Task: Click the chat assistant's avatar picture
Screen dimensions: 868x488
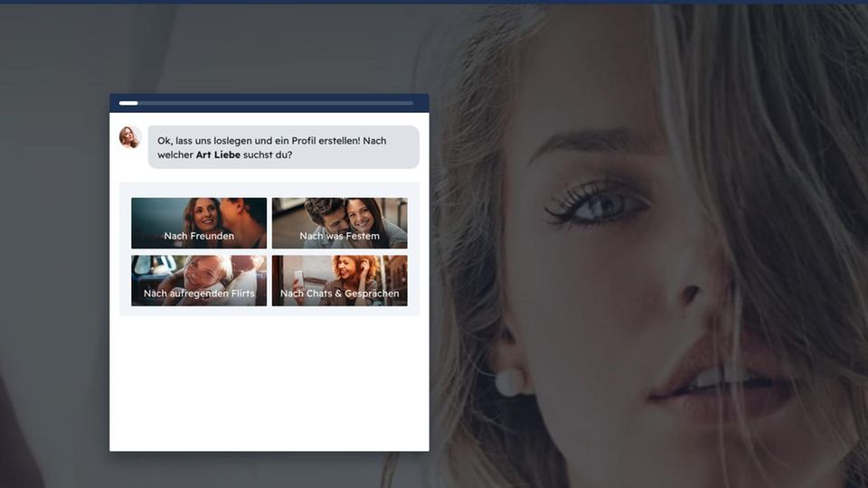Action: click(129, 137)
